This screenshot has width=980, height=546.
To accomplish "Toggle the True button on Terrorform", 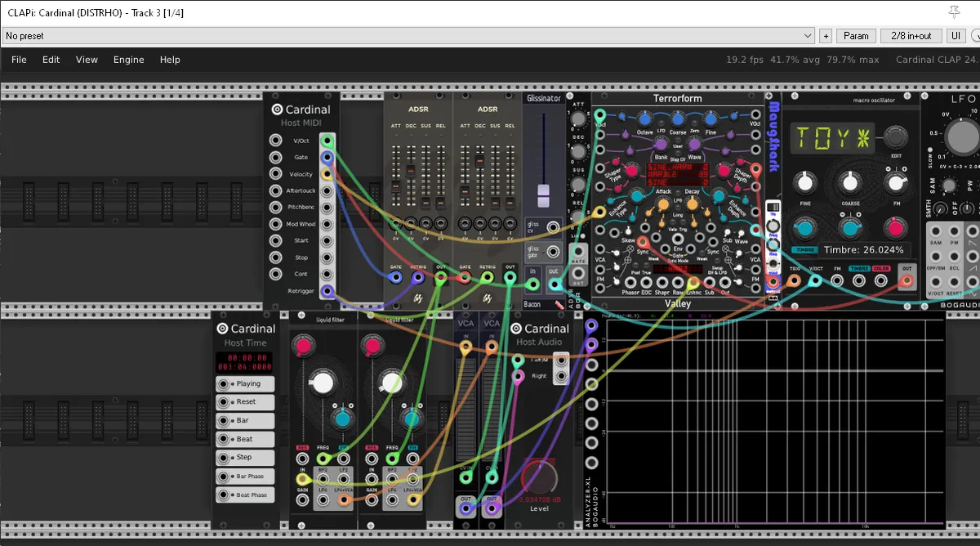I will point(647,265).
